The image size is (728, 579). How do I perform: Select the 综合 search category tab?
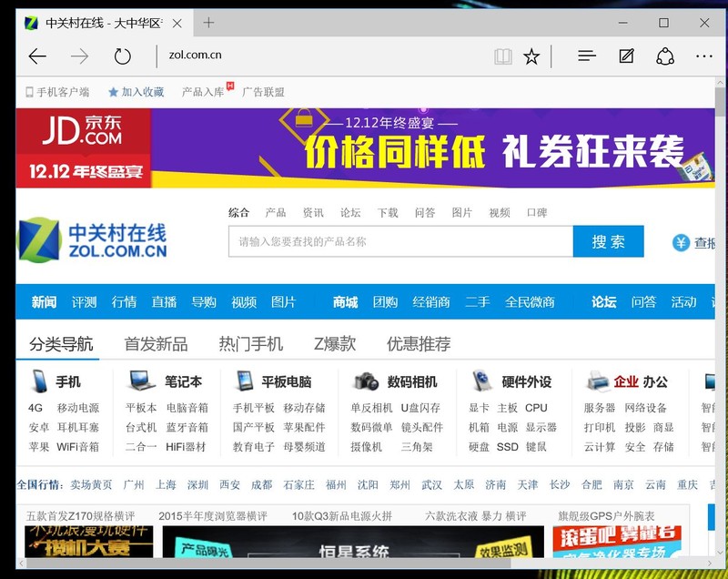click(x=238, y=213)
